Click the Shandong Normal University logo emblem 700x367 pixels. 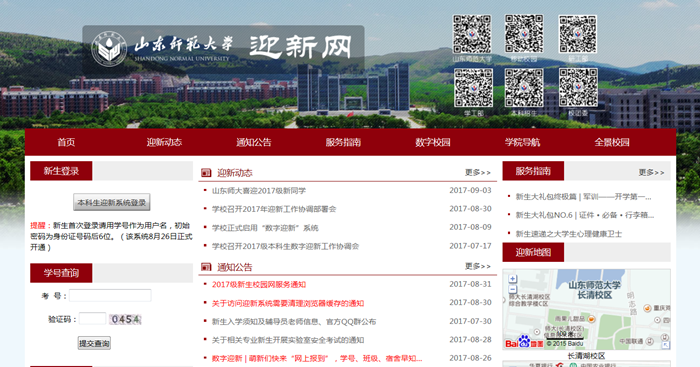pyautogui.click(x=109, y=49)
